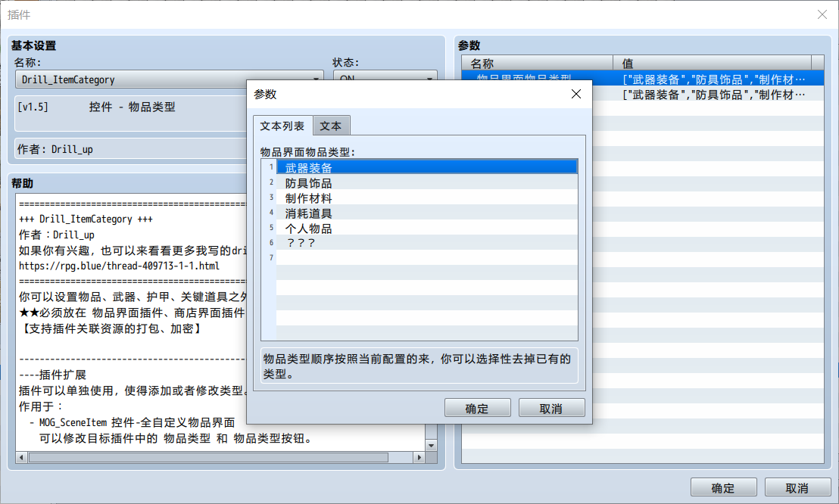The image size is (839, 504).
Task: Select the unhighlighted second parameter row value
Action: (714, 95)
